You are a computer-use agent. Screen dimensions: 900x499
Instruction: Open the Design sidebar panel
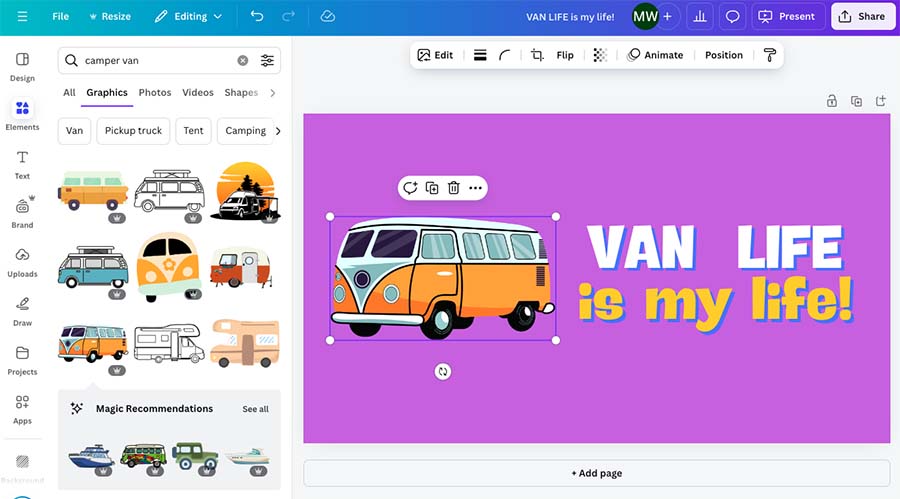point(22,67)
